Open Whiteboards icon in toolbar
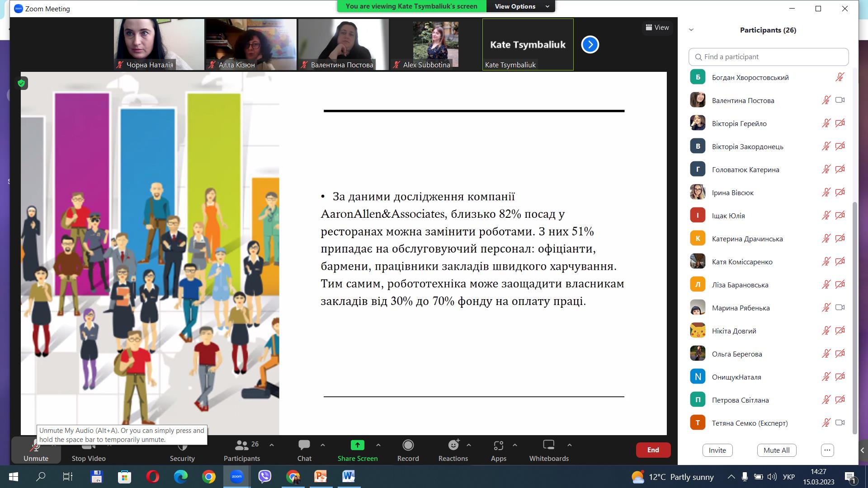 click(548, 446)
